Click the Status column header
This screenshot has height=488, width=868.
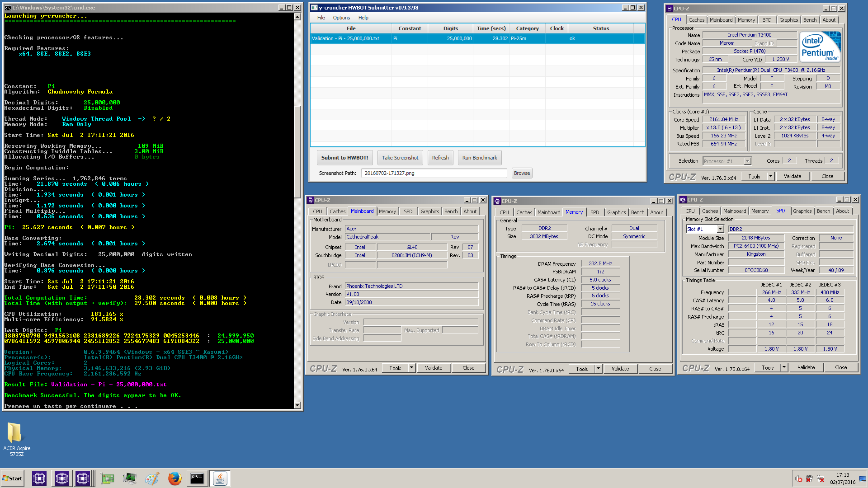(x=601, y=28)
